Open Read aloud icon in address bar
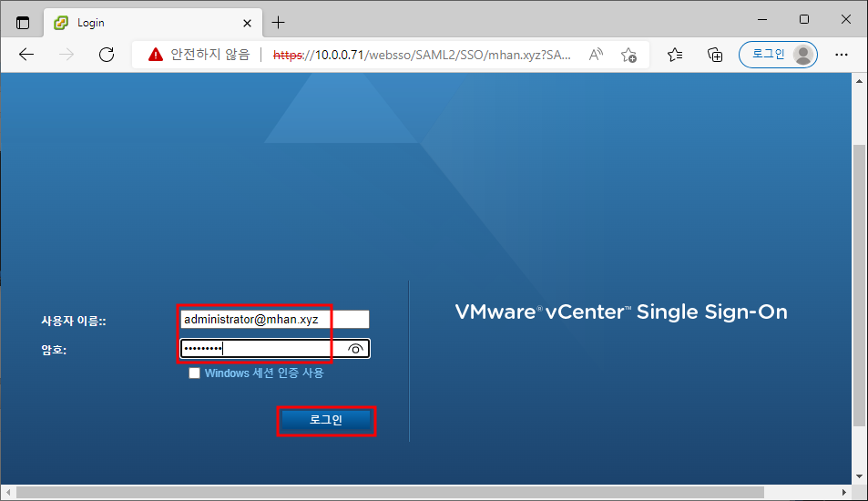868x501 pixels. pyautogui.click(x=596, y=55)
